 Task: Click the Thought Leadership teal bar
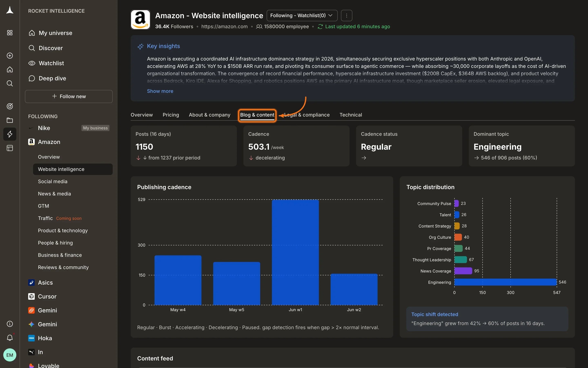point(460,260)
